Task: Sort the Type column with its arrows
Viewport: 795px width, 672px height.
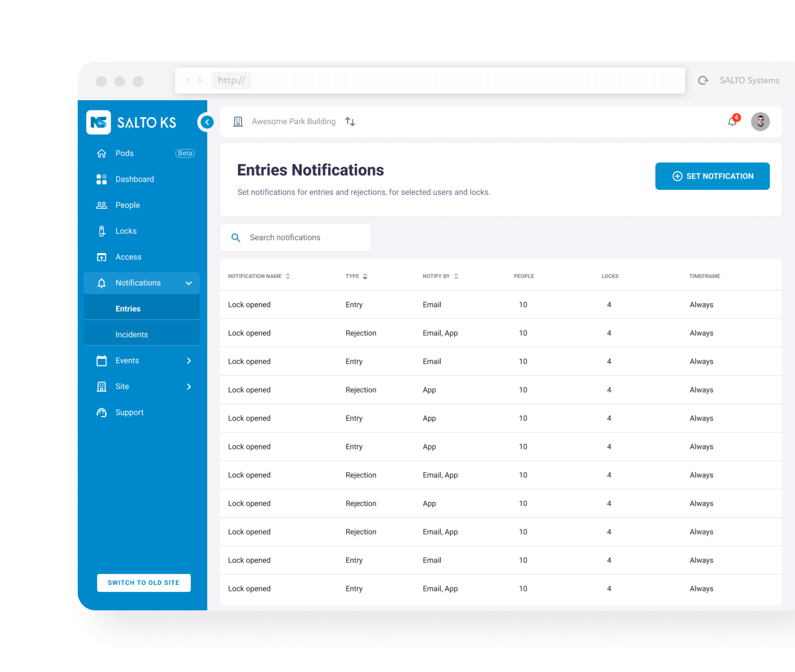Action: coord(365,276)
